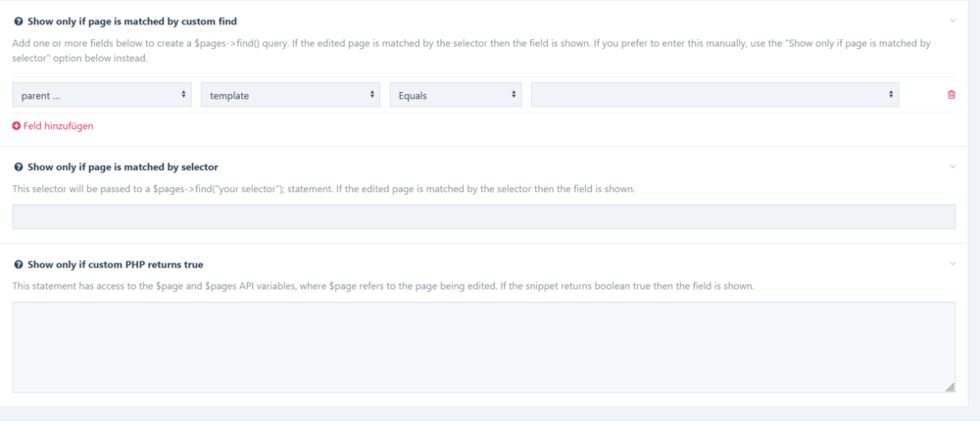Image resolution: width=980 pixels, height=421 pixels.
Task: Click 'Show only if custom PHP returns true' heading
Action: [115, 265]
